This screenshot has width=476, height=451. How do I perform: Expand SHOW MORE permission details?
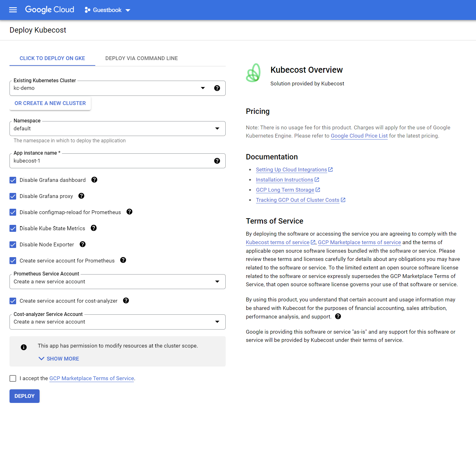click(x=59, y=359)
